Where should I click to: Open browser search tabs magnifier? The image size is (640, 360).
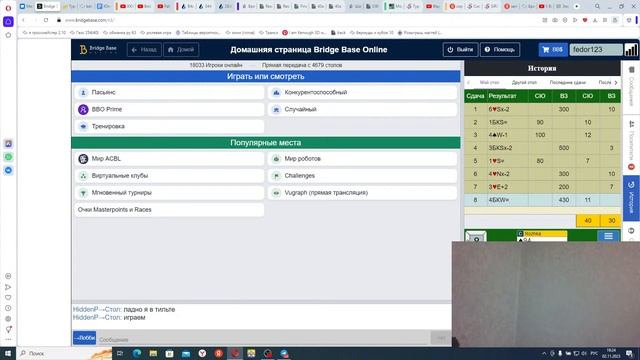pos(597,7)
